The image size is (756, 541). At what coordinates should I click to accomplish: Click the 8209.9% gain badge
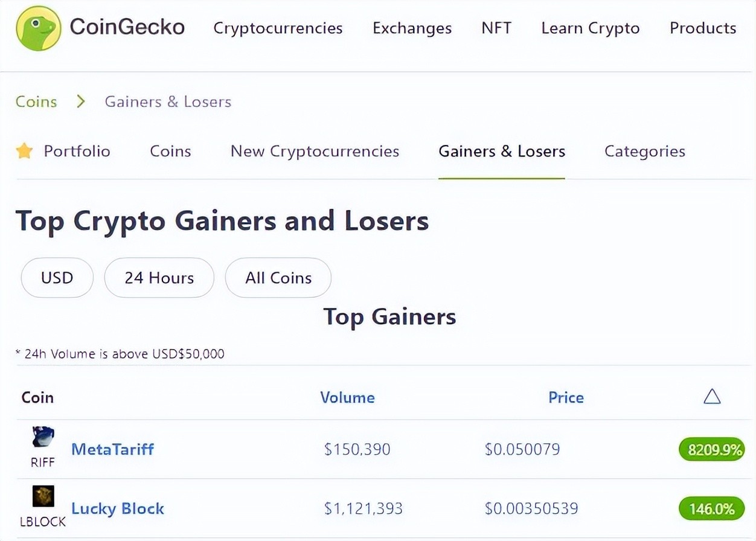[712, 450]
